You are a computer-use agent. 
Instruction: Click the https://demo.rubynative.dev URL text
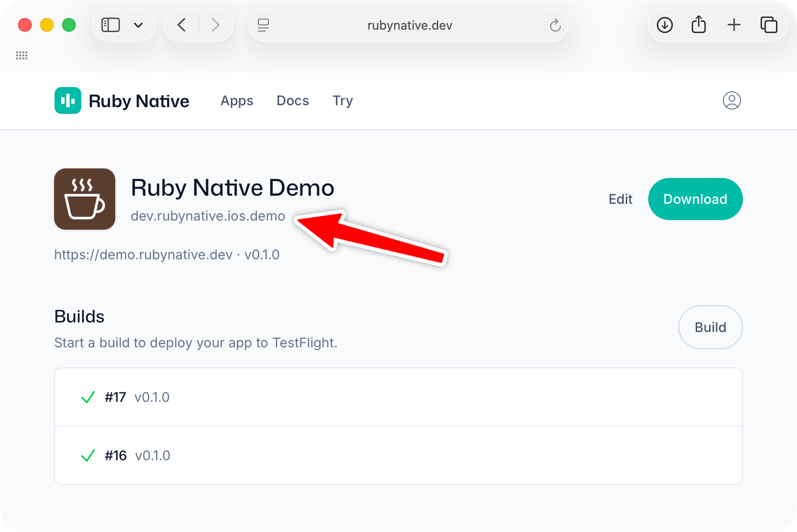pos(143,255)
